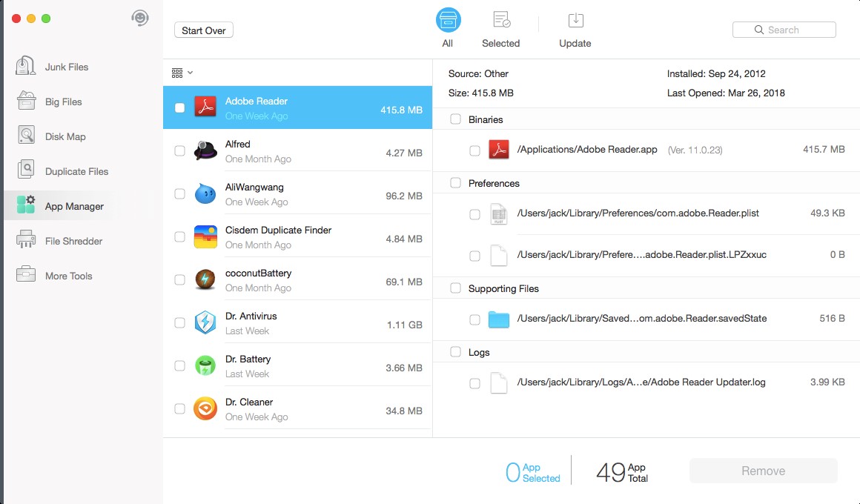Open the grid view sort dropdown
This screenshot has height=504, width=860.
pos(182,73)
